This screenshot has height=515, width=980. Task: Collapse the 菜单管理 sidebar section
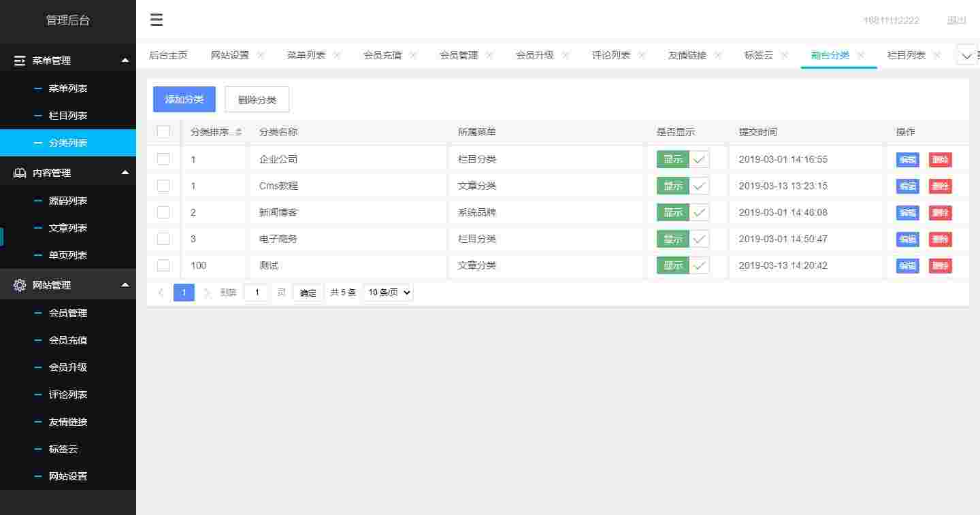click(125, 61)
